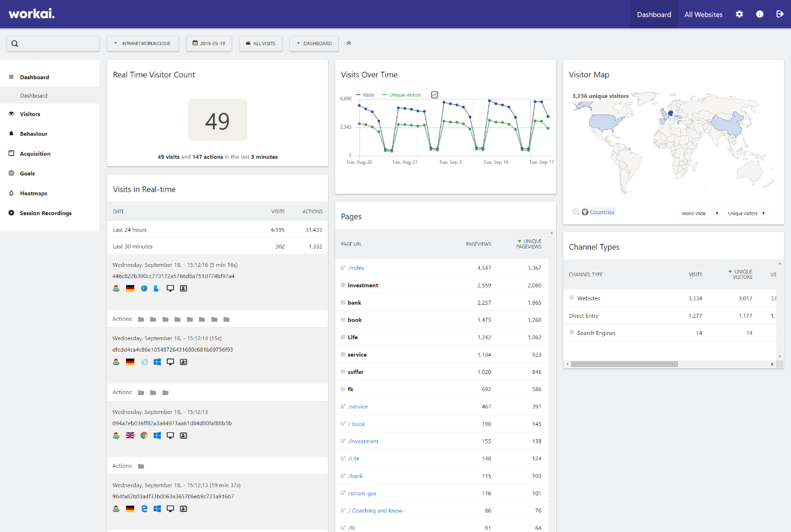791x532 pixels.
Task: Click the zoom out icon on Visitor Map
Action: tap(576, 212)
